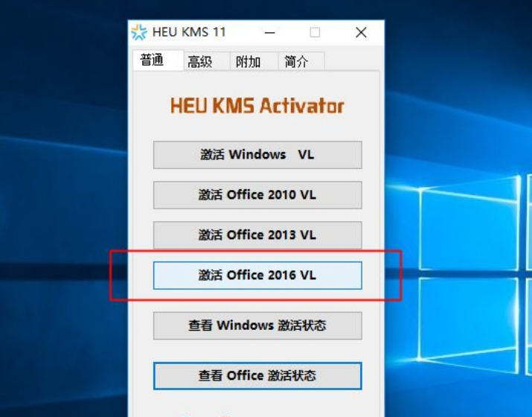This screenshot has width=532, height=417.
Task: Click the 查看 Office 激活状态 button
Action: 257,376
